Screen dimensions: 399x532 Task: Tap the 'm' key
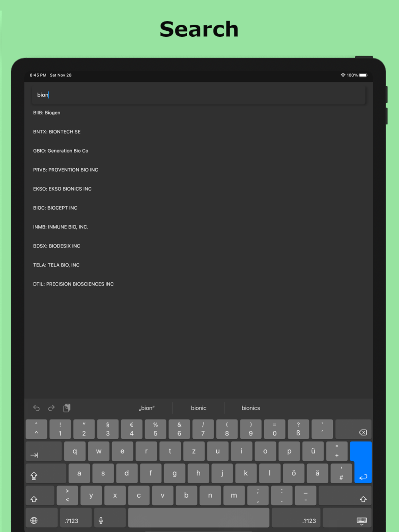234,495
